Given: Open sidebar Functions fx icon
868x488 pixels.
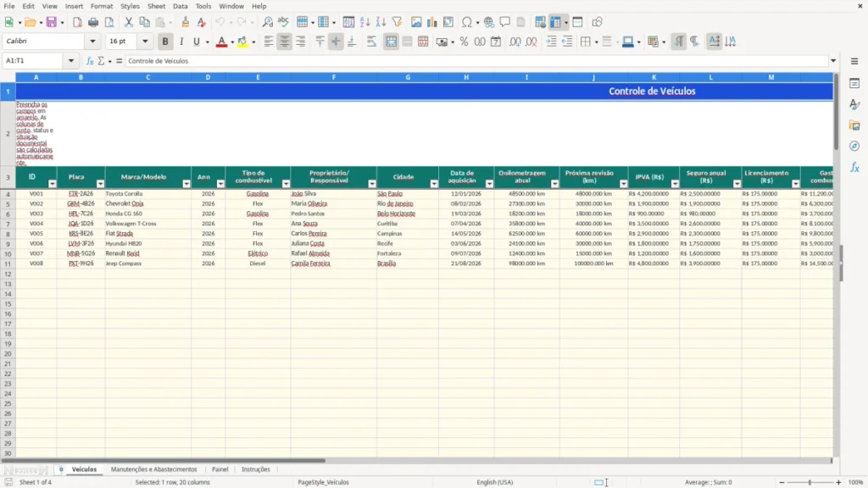Looking at the screenshot, I should 854,167.
